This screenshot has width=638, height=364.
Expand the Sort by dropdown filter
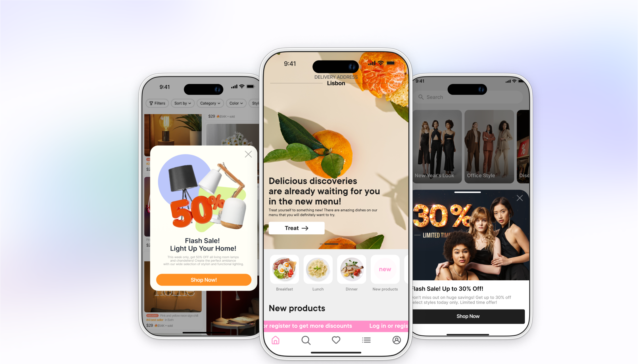point(182,103)
